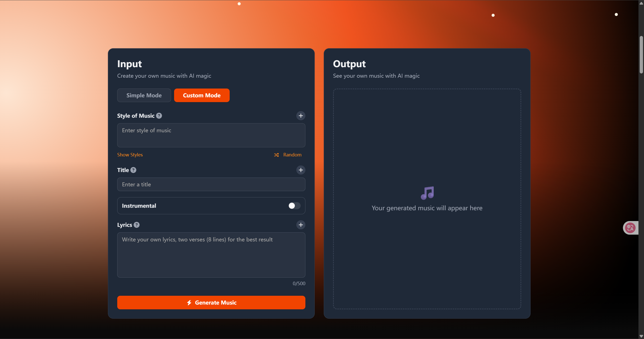
Task: Click the plus icon next to Lyrics
Action: click(x=301, y=225)
